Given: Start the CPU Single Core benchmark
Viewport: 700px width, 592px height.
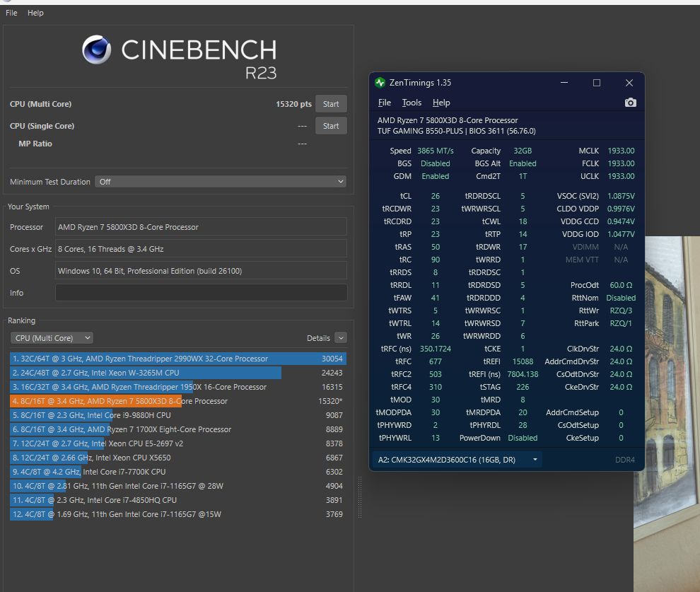Looking at the screenshot, I should 330,125.
